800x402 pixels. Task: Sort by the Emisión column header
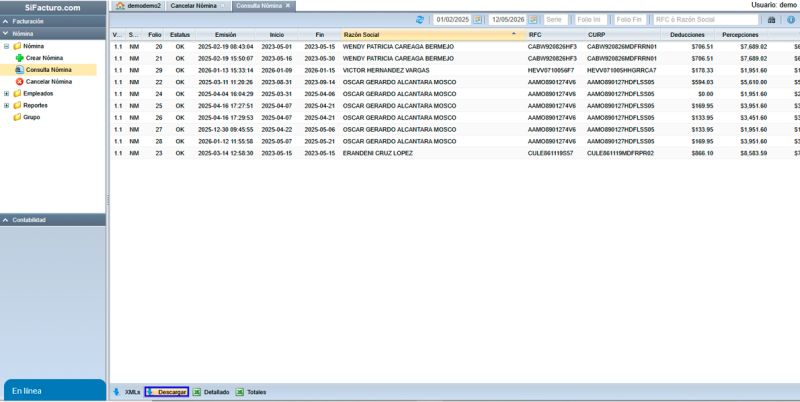coord(226,35)
